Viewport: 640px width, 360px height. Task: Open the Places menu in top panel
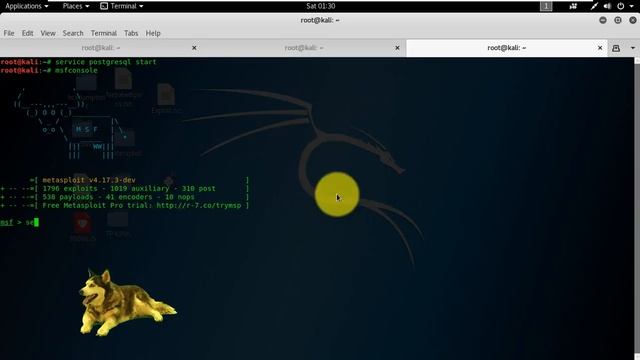pos(76,6)
